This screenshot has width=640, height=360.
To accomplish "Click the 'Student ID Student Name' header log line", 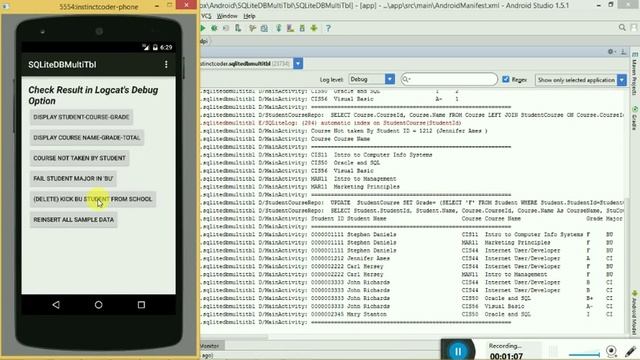I will pyautogui.click(x=411, y=218).
